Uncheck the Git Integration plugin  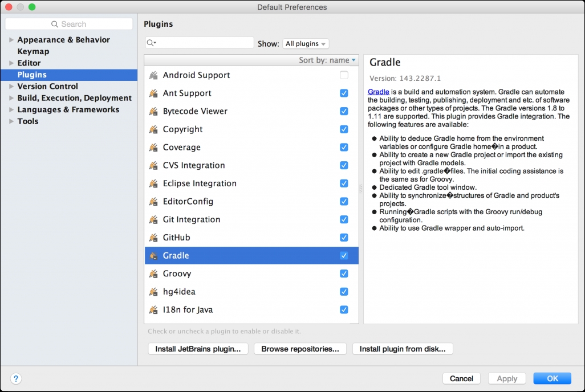[344, 219]
